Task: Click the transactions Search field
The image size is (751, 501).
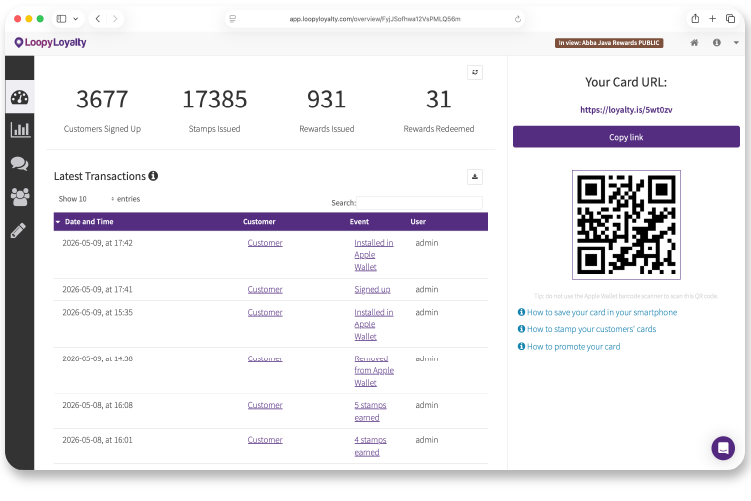Action: click(x=420, y=203)
